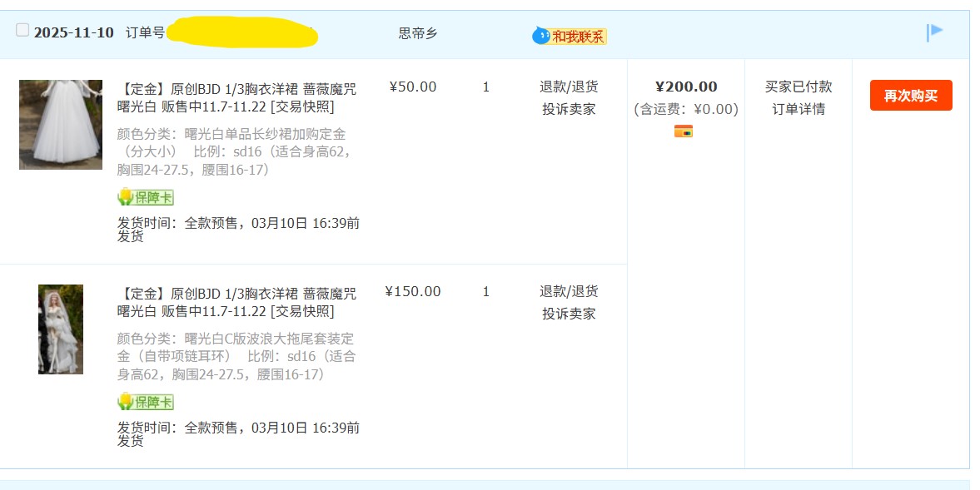
Task: Open the 订单详情 order details link
Action: point(798,109)
